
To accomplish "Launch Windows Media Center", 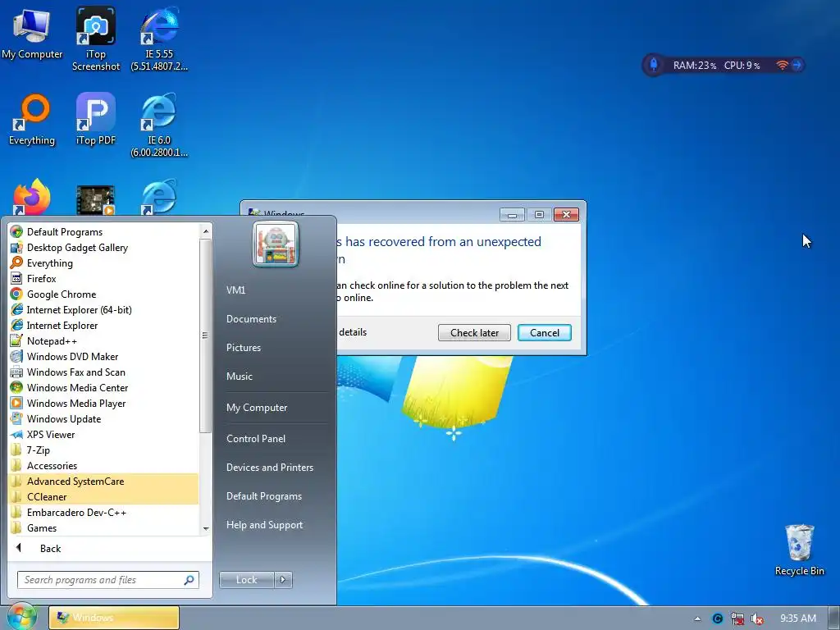I will tap(104, 387).
